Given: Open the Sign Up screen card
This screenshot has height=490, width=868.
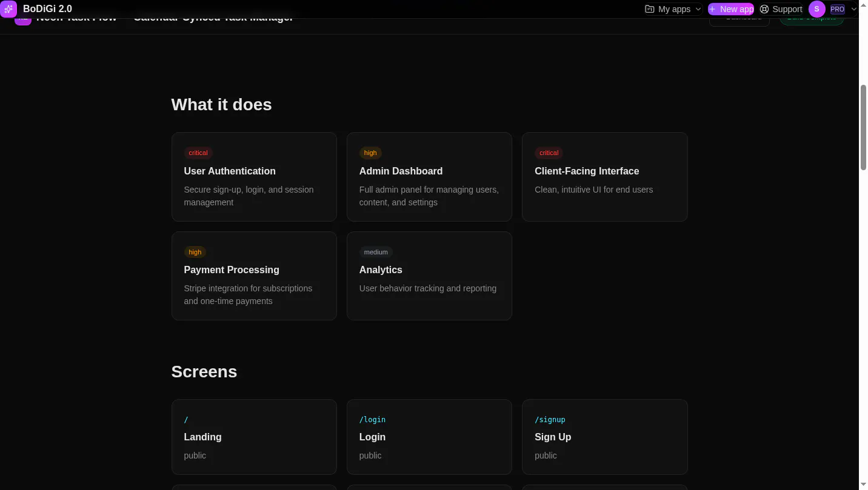Looking at the screenshot, I should (604, 437).
